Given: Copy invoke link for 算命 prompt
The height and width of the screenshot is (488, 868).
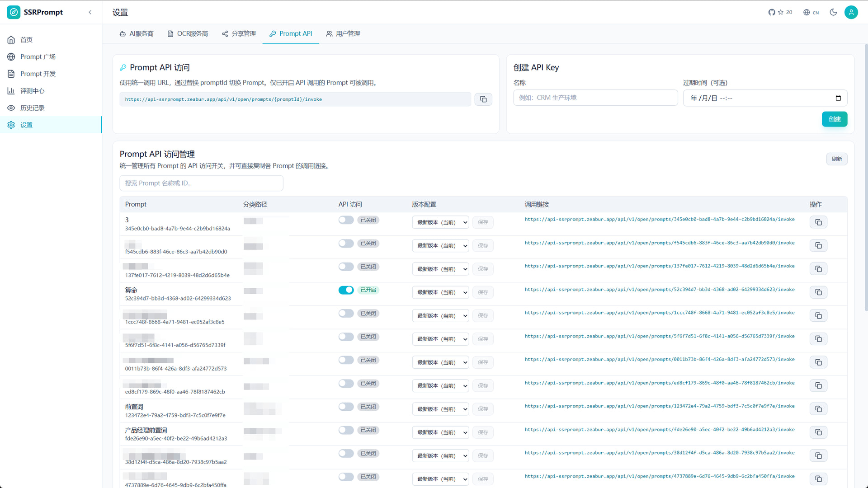Looking at the screenshot, I should click(x=818, y=292).
